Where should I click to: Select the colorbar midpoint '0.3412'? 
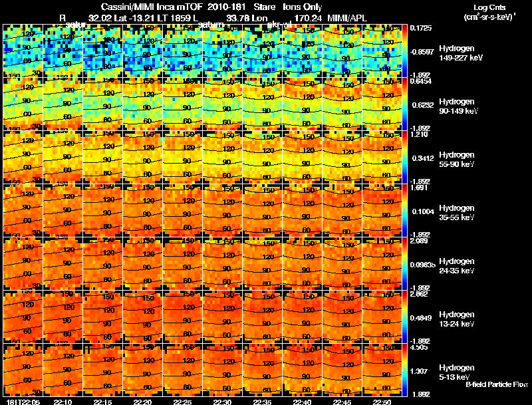423,158
